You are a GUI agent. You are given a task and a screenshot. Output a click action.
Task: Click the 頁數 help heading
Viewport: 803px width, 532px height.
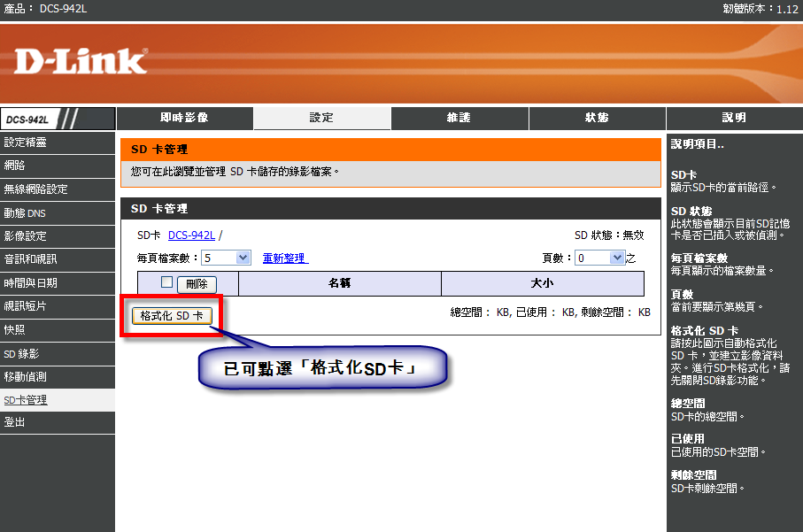(x=682, y=295)
